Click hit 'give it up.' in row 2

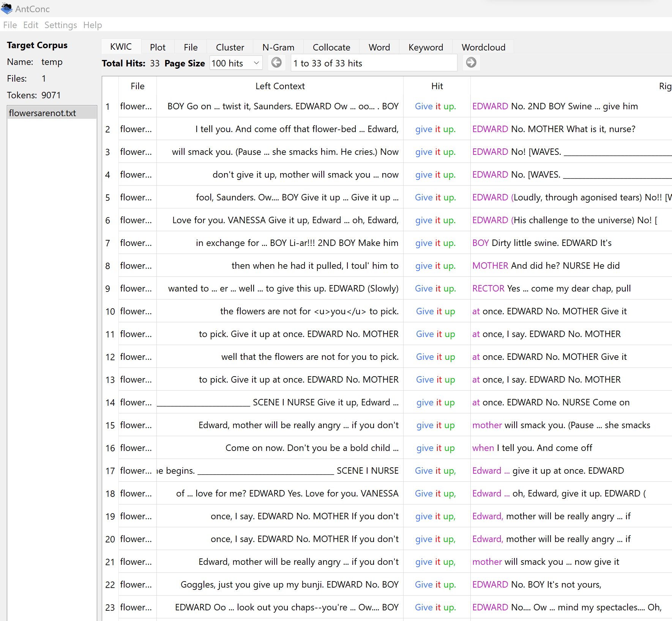point(435,129)
